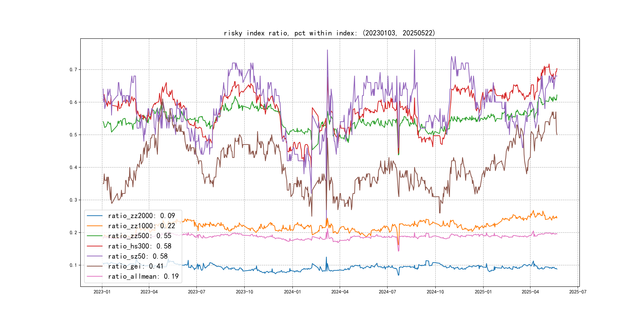644x322 pixels.
Task: Click the red legend line swatch
Action: point(95,246)
